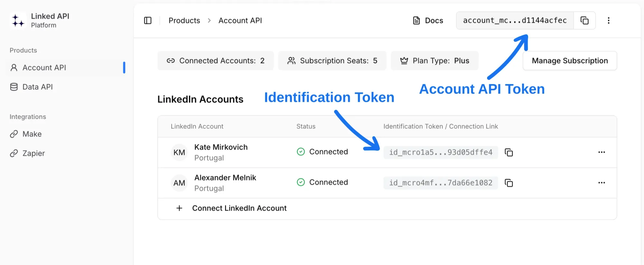
Task: Open the Docs page
Action: coord(428,21)
